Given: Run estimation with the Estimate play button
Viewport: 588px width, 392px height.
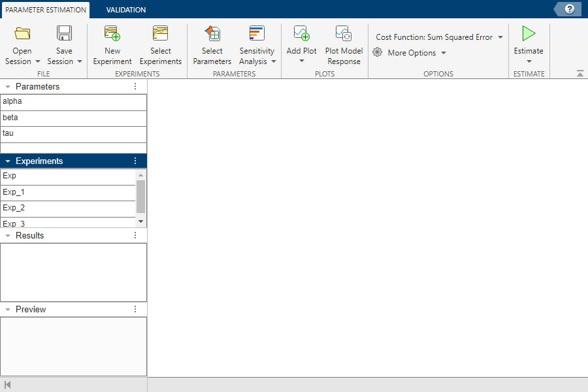Looking at the screenshot, I should [x=529, y=34].
